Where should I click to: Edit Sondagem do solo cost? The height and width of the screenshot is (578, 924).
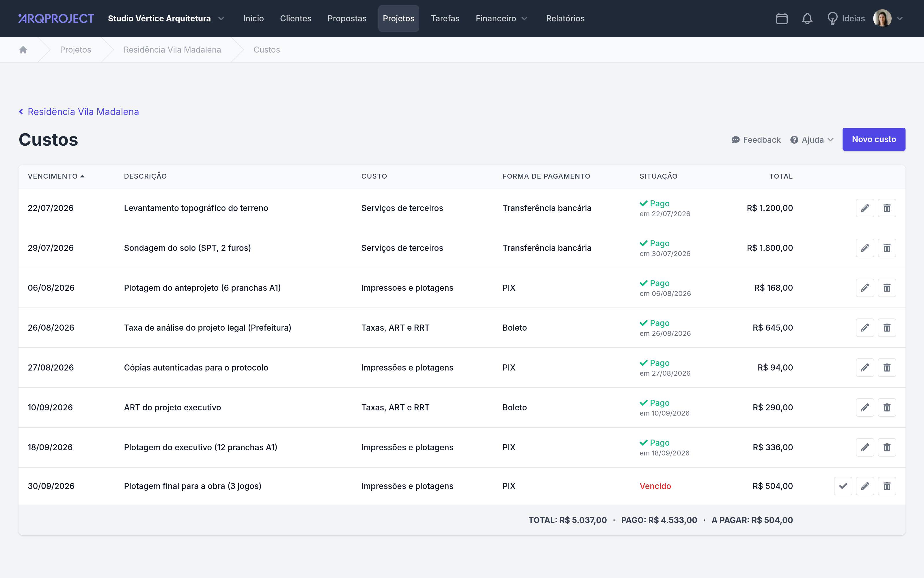point(865,248)
